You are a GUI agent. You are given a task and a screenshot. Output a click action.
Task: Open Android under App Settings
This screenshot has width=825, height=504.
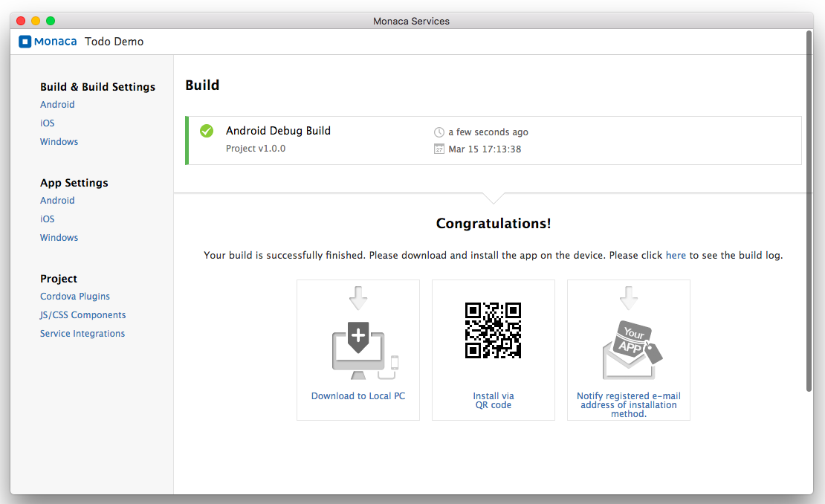click(57, 201)
